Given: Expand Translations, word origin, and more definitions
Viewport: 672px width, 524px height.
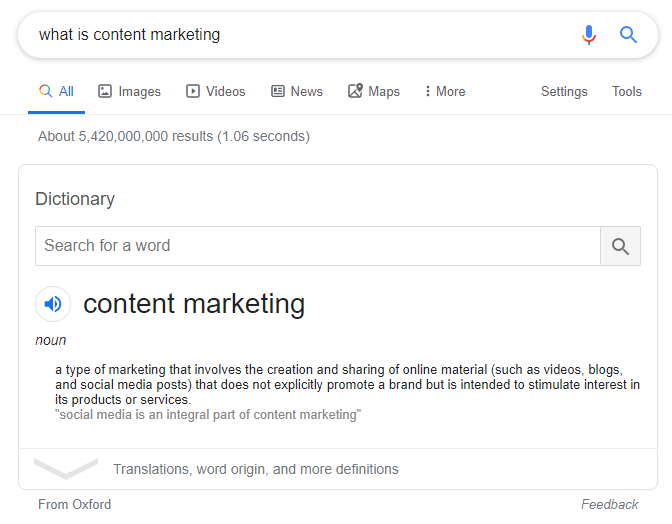Looking at the screenshot, I should pyautogui.click(x=256, y=469).
